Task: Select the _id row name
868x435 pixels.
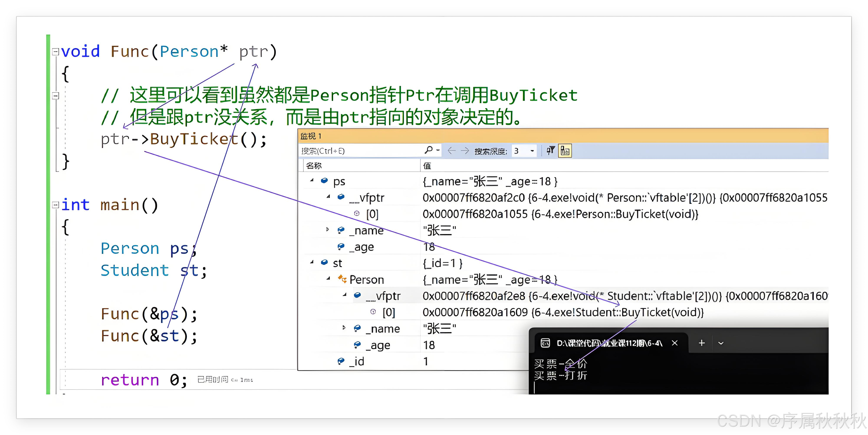Action: [357, 361]
